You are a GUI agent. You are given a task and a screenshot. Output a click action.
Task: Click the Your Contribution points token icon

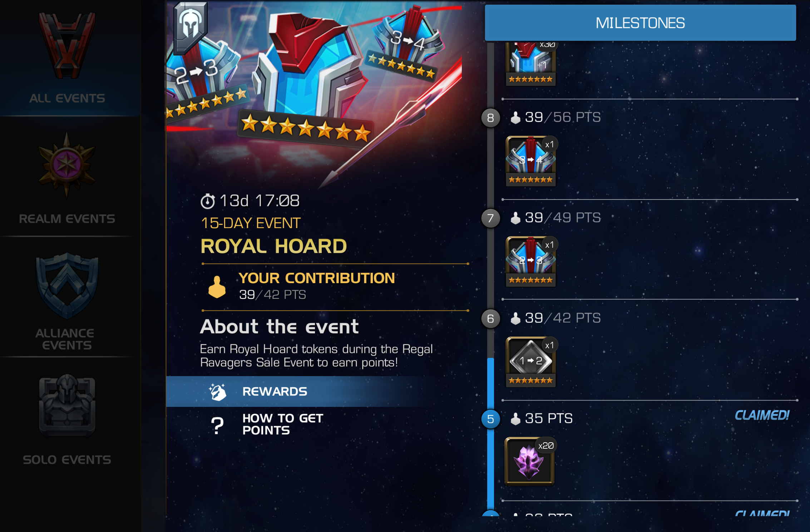[x=217, y=287]
